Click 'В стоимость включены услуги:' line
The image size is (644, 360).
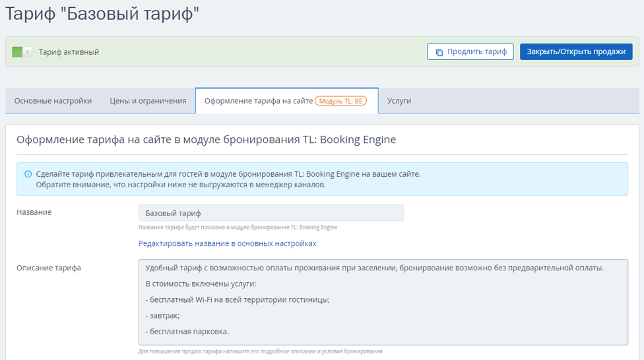pyautogui.click(x=201, y=284)
